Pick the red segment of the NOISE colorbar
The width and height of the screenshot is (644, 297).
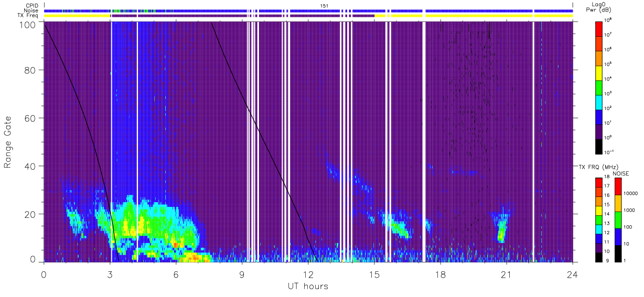pos(619,186)
